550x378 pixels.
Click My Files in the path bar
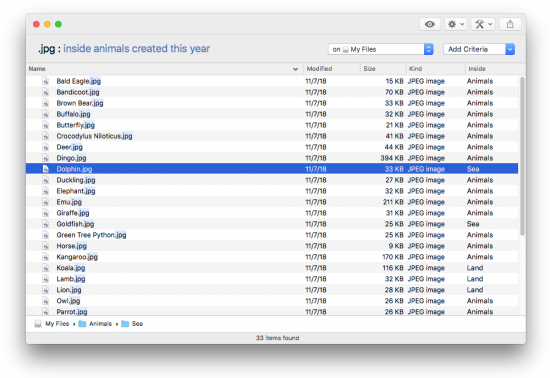tap(52, 324)
